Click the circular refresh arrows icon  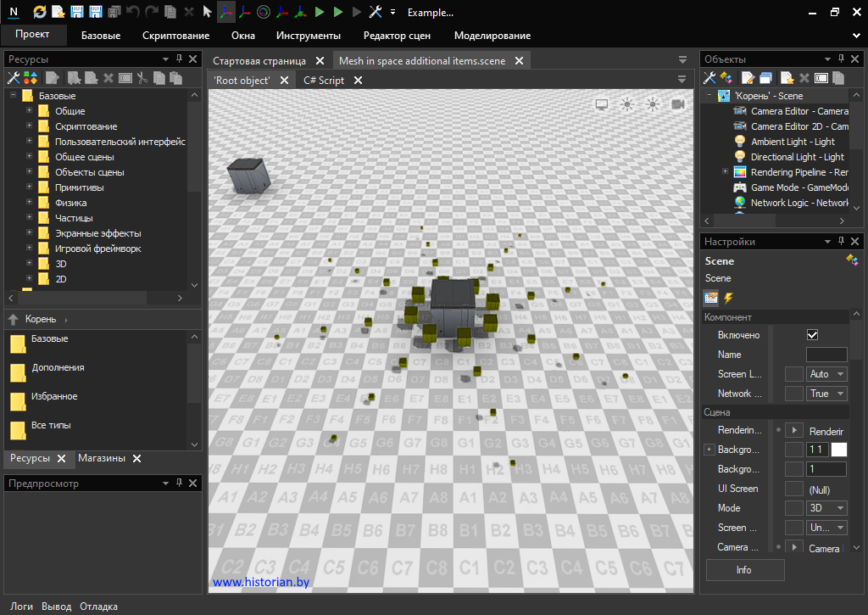[40, 12]
